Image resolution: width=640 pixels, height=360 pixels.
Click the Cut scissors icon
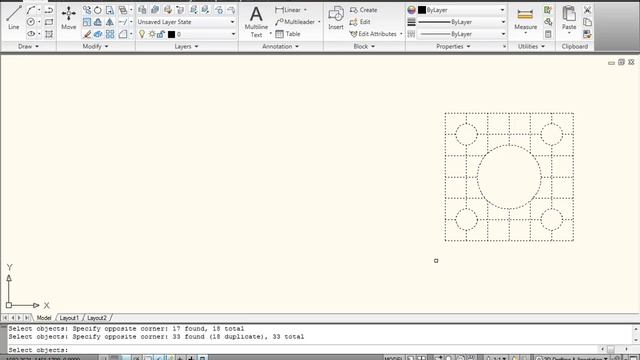[587, 10]
